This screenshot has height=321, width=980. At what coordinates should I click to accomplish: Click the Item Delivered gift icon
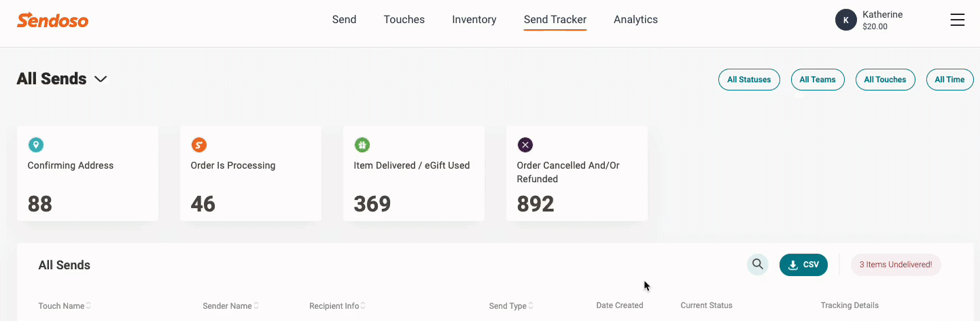pos(362,145)
